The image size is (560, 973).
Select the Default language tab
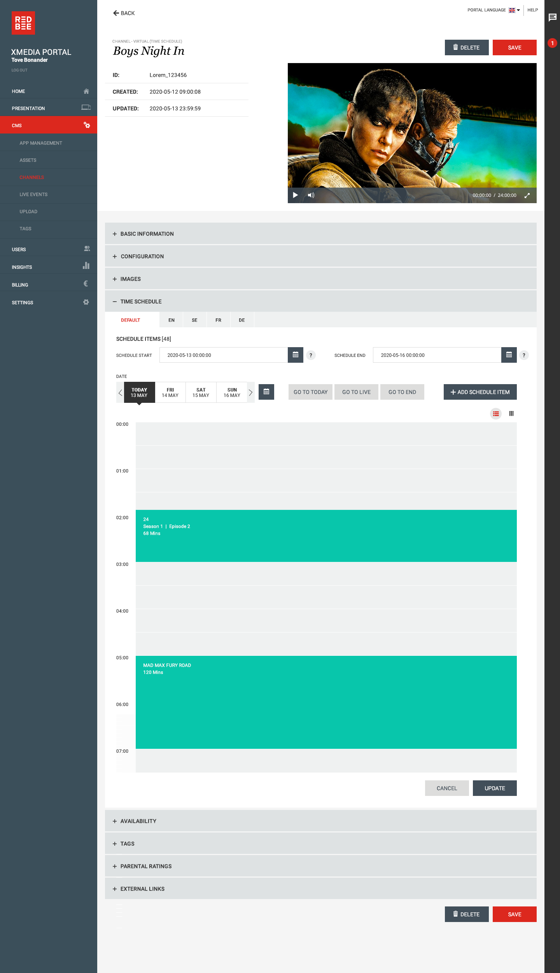tap(132, 320)
